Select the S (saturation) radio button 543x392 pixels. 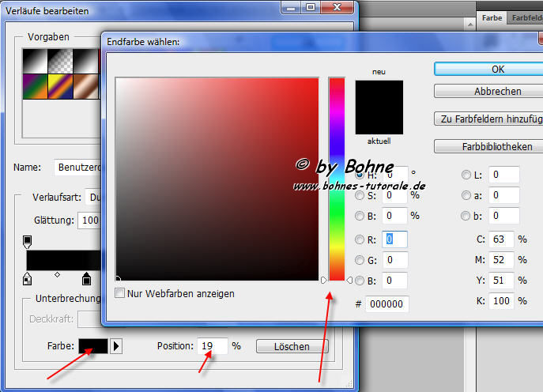pos(360,194)
